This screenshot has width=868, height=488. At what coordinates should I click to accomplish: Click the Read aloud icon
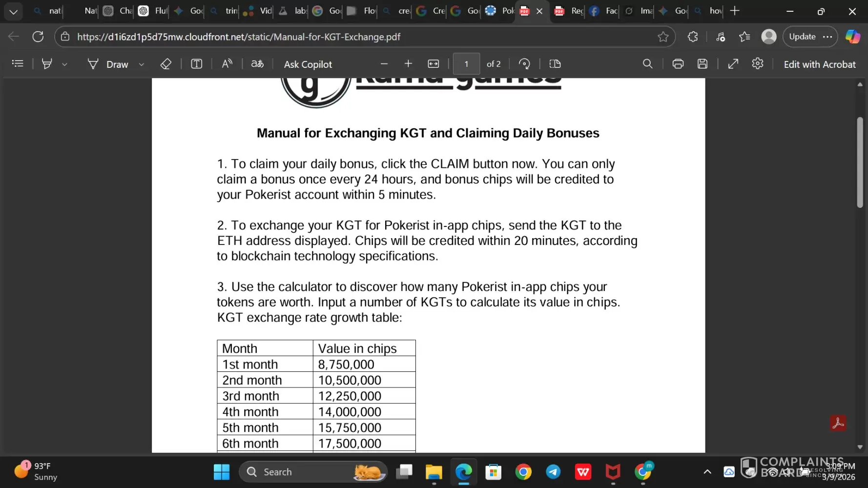pos(227,64)
